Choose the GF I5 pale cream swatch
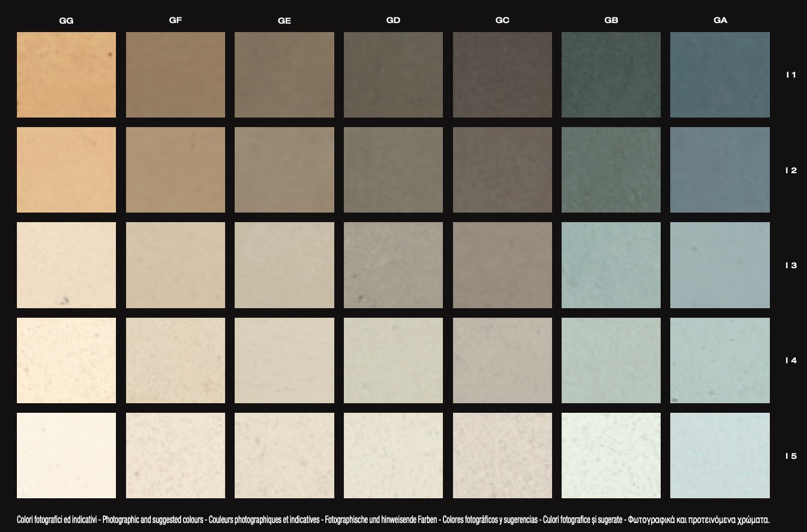This screenshot has height=532, width=807. coord(175,456)
